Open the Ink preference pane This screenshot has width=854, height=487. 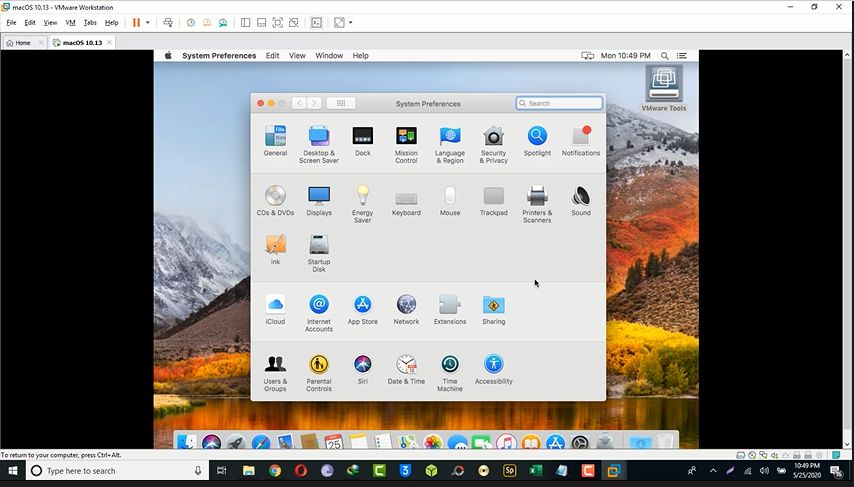[275, 249]
